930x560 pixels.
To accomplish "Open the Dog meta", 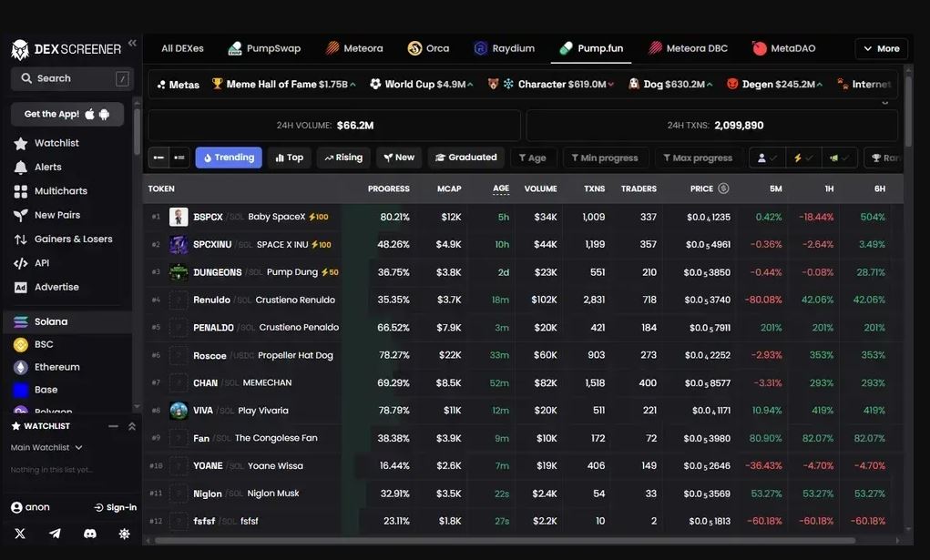I will coord(670,85).
